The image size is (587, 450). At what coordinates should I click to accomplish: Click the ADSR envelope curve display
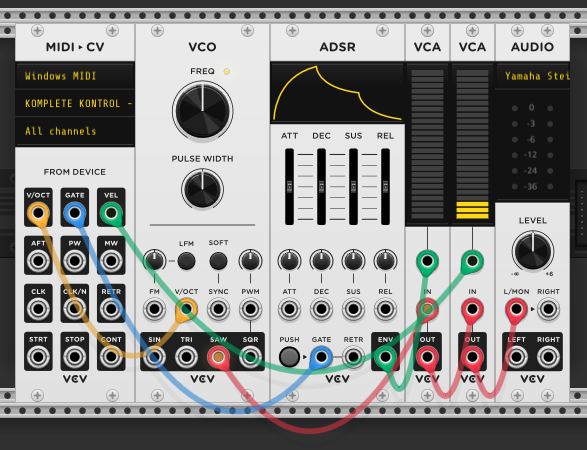337,93
